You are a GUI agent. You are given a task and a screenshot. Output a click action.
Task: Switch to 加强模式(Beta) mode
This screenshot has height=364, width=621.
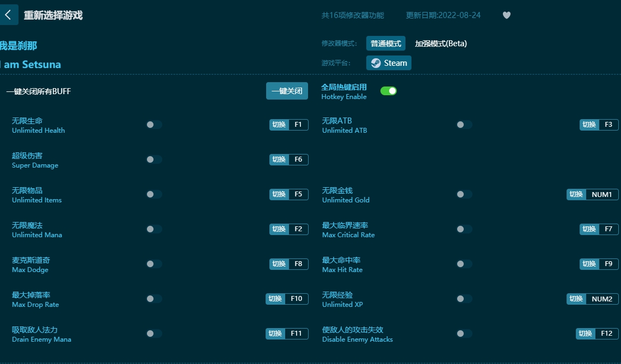[x=441, y=44]
